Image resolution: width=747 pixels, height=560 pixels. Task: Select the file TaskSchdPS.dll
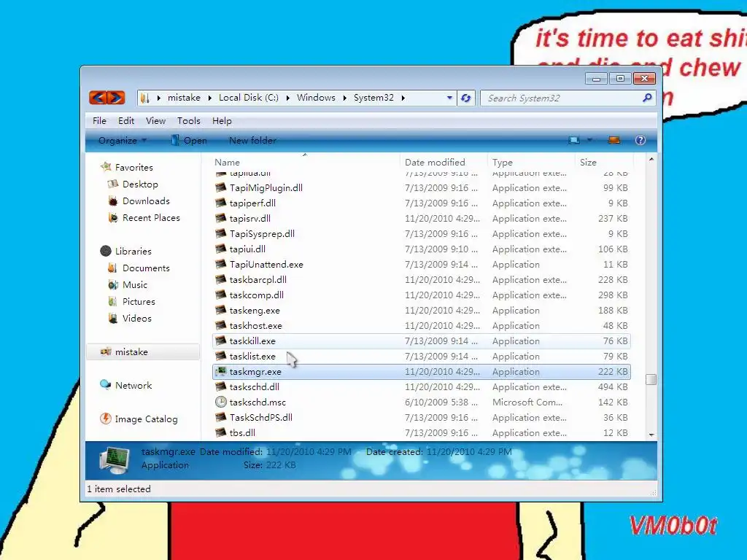(x=421, y=418)
